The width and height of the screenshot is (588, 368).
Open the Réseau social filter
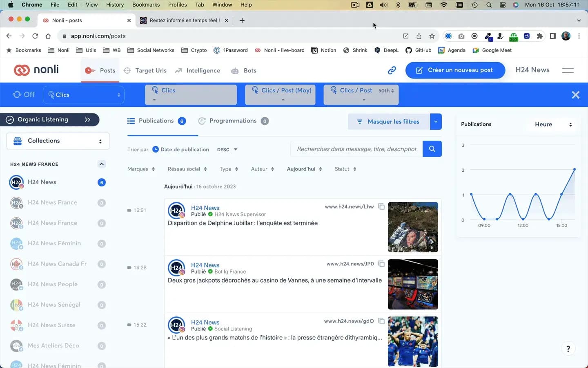[187, 169]
